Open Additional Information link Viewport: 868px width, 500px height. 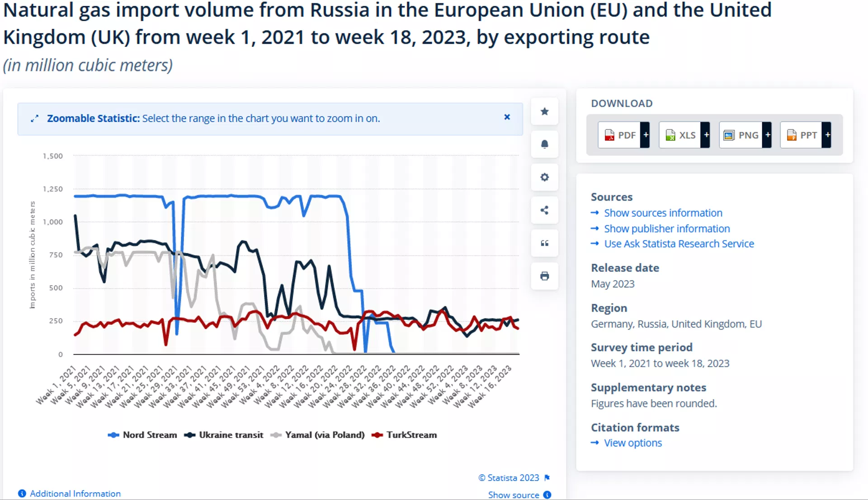coord(75,494)
